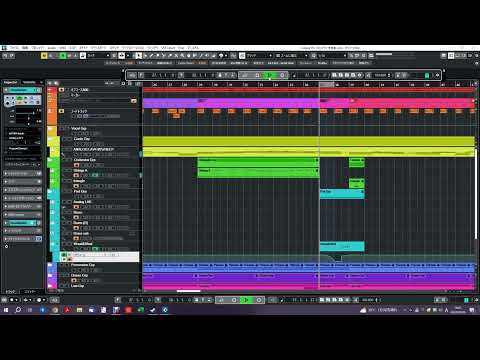Open Setup Window Layout gear at top right

click(477, 56)
